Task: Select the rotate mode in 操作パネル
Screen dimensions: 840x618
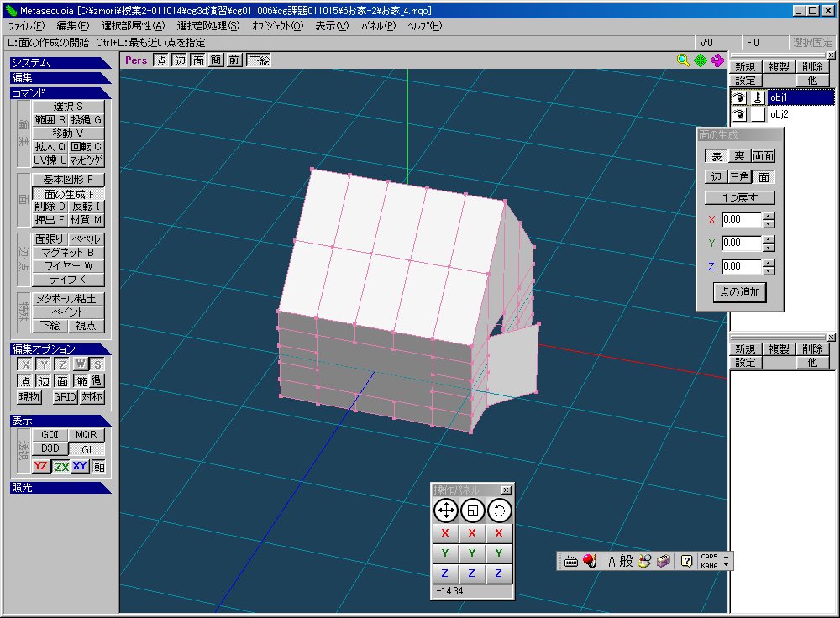Action: coord(499,511)
